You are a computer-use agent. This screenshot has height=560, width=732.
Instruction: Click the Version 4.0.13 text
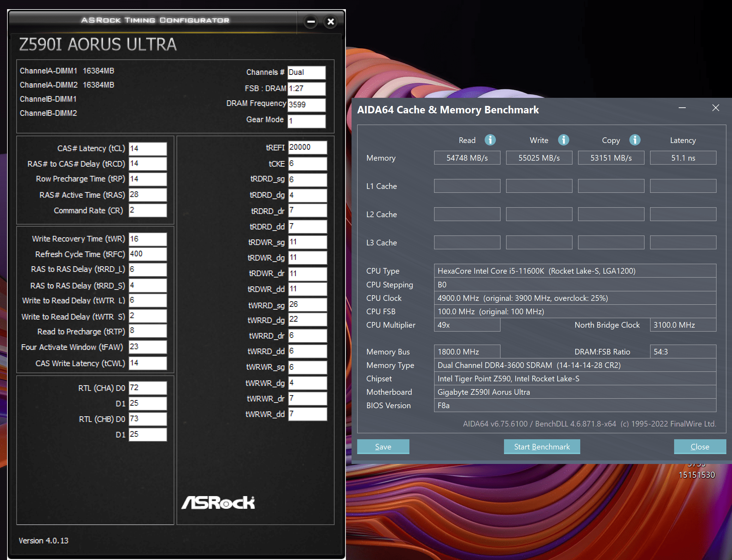point(43,541)
